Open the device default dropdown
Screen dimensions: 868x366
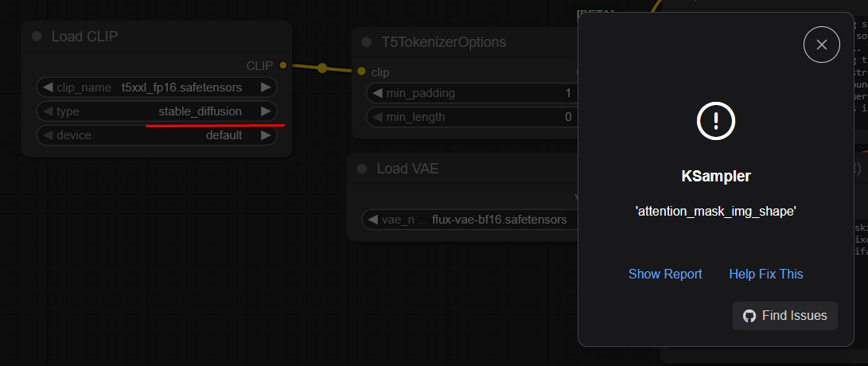175,135
